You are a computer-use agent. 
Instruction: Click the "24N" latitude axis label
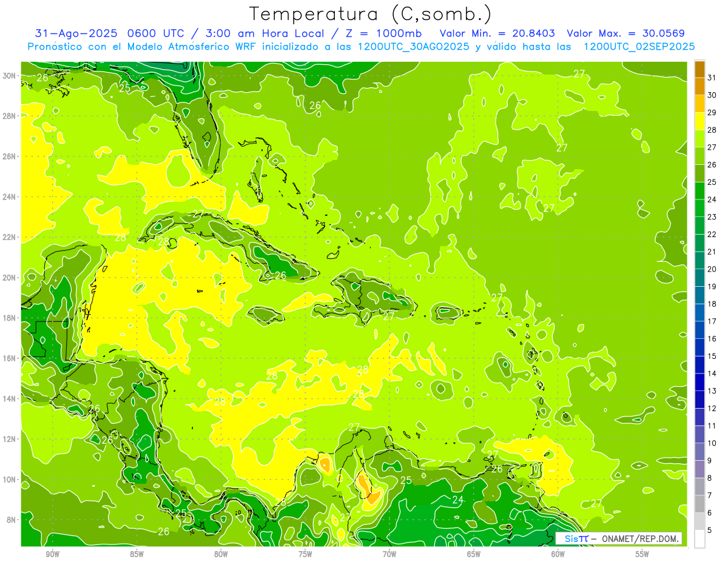[x=10, y=196]
